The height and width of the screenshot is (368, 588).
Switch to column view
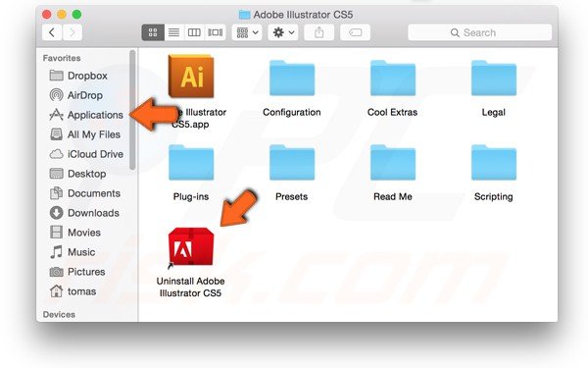click(x=194, y=32)
